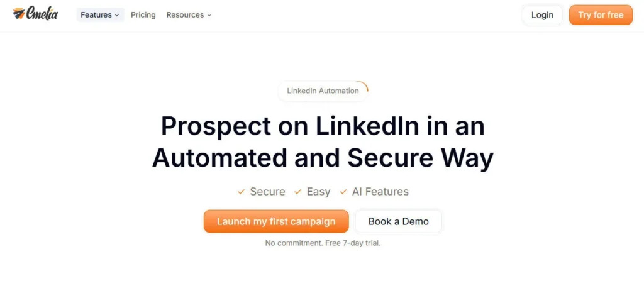The image size is (644, 303).
Task: Click the checkmark icon beside Secure
Action: click(241, 192)
